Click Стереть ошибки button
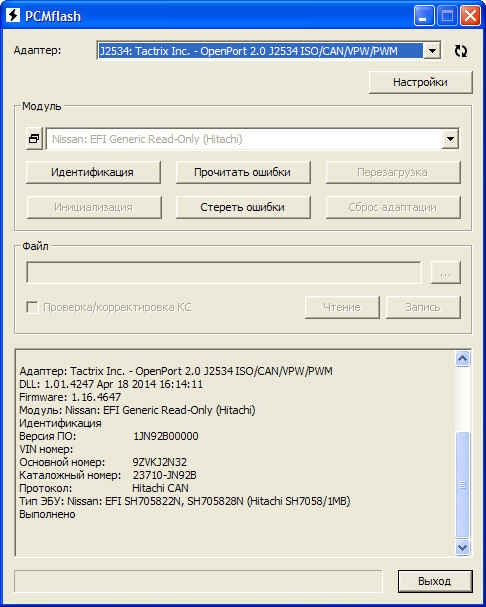Image resolution: width=486 pixels, height=607 pixels. (x=243, y=207)
